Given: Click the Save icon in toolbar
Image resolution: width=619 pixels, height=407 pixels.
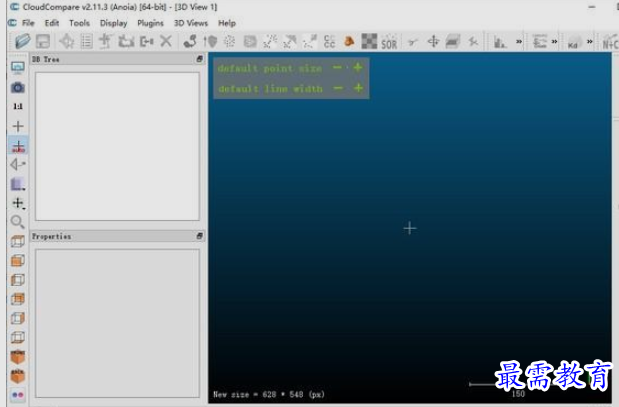Looking at the screenshot, I should (x=43, y=41).
